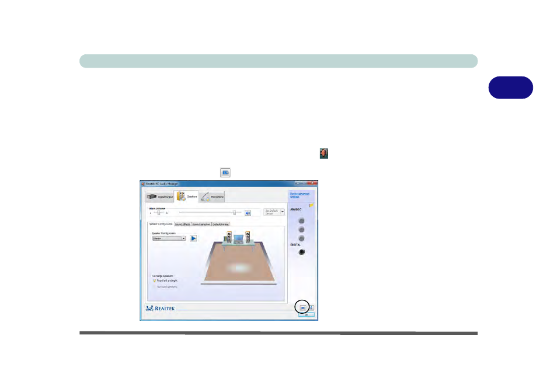
Task: Select the middle analog jack
Action: tap(302, 229)
